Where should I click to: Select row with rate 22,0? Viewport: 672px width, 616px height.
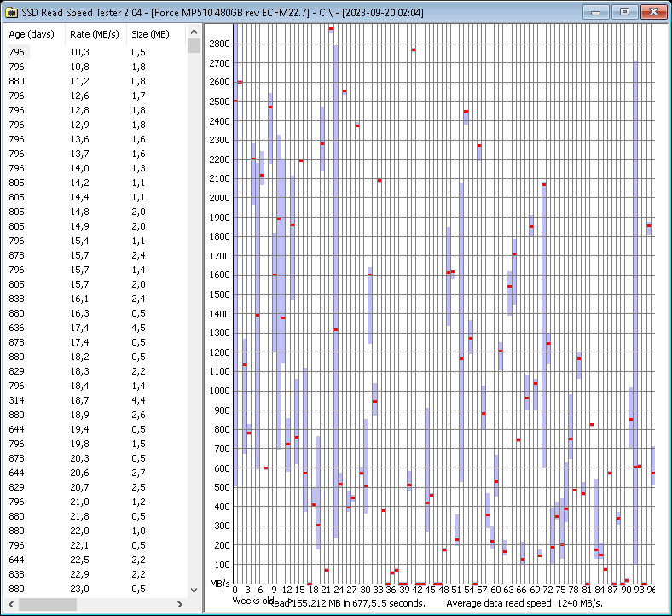(96, 531)
